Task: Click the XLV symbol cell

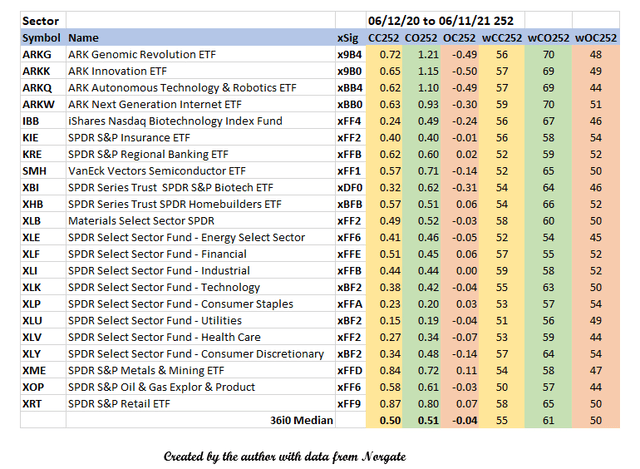Action: click(43, 337)
